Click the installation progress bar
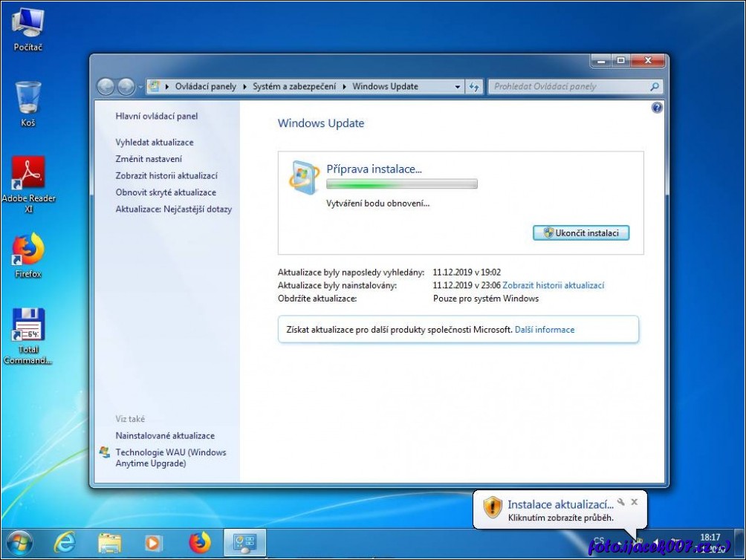Viewport: 746px width, 560px height. (x=401, y=184)
